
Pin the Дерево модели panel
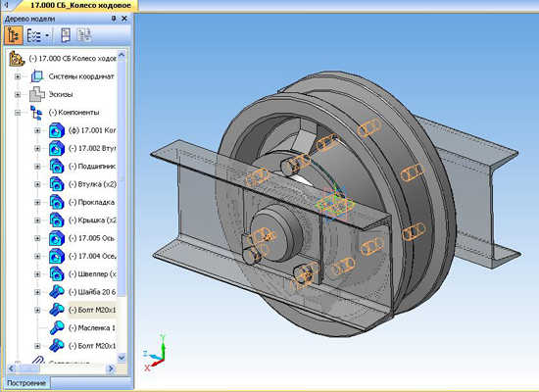[x=114, y=19]
